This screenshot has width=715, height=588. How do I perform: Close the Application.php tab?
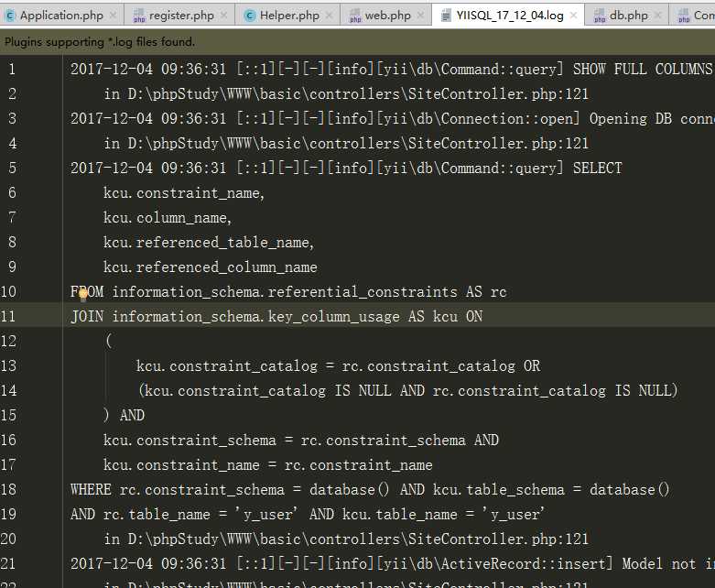(x=114, y=16)
